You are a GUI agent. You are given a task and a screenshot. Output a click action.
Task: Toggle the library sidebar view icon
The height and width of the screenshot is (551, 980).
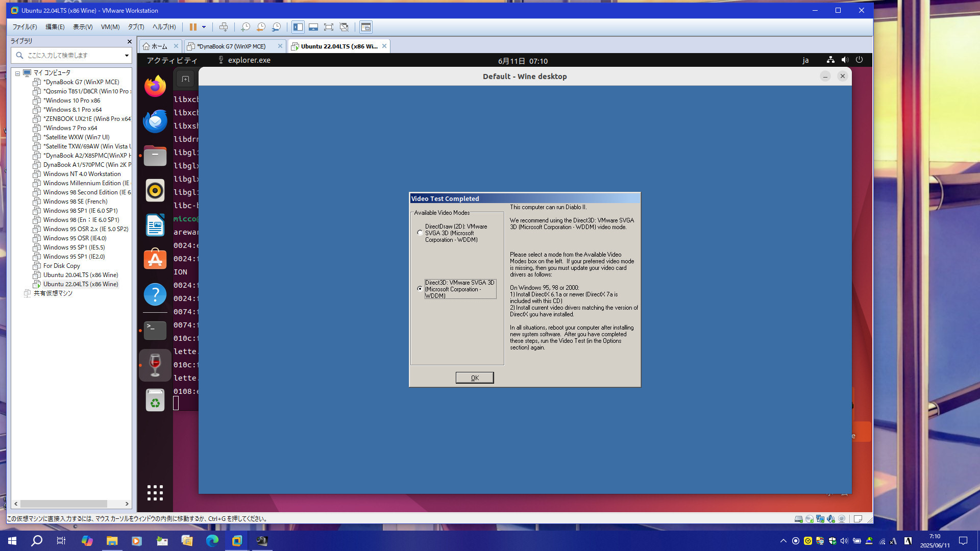298,27
